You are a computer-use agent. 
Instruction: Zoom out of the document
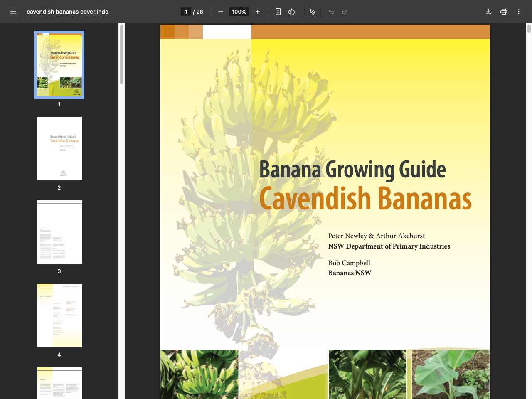coord(221,12)
